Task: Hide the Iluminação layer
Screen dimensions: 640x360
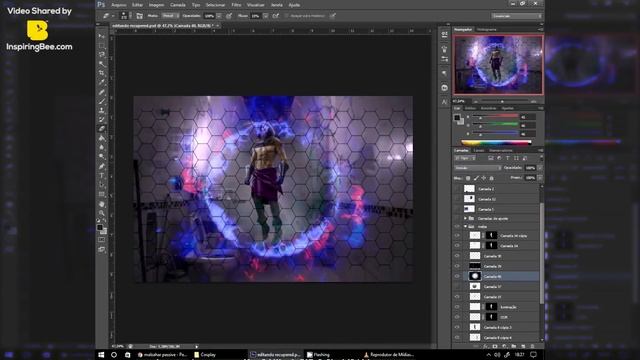Action: 457,307
